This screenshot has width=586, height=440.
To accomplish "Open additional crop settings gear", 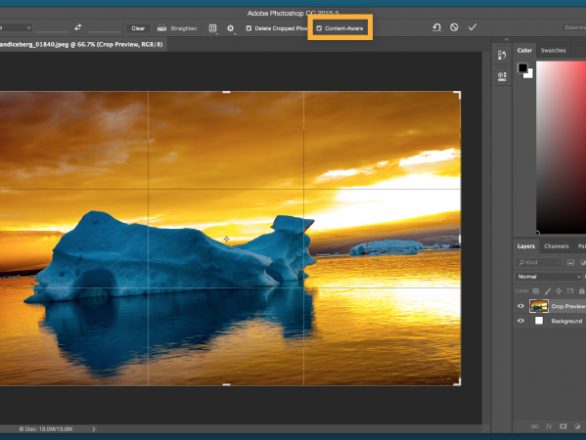I will (x=231, y=28).
